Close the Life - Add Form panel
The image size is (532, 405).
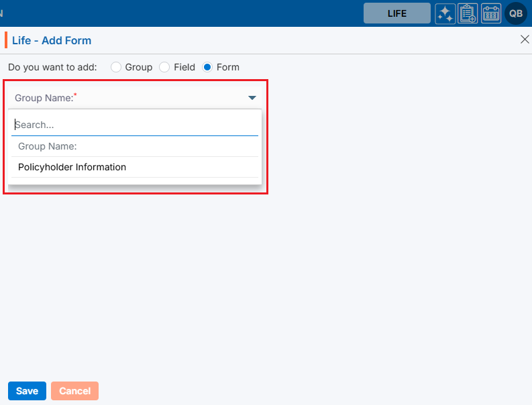(x=525, y=40)
